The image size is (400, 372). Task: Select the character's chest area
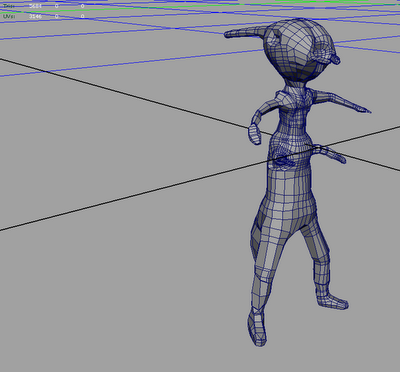tap(293, 115)
